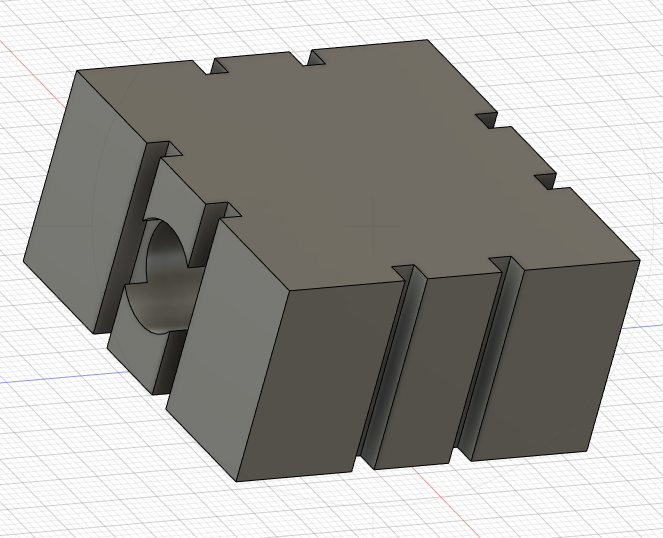663x538 pixels.
Task: Click the T-slot notch above the hole
Action: 166,152
